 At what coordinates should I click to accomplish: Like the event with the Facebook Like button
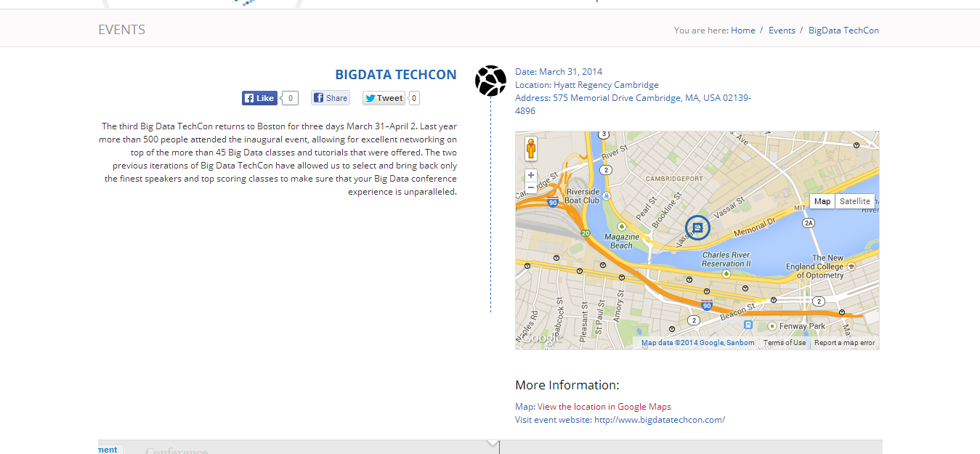point(259,98)
